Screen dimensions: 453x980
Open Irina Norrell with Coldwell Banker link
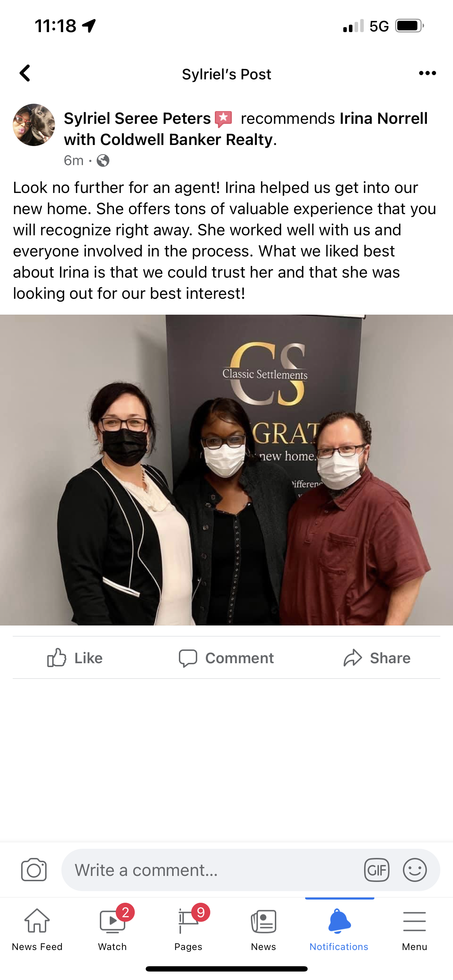pyautogui.click(x=246, y=129)
